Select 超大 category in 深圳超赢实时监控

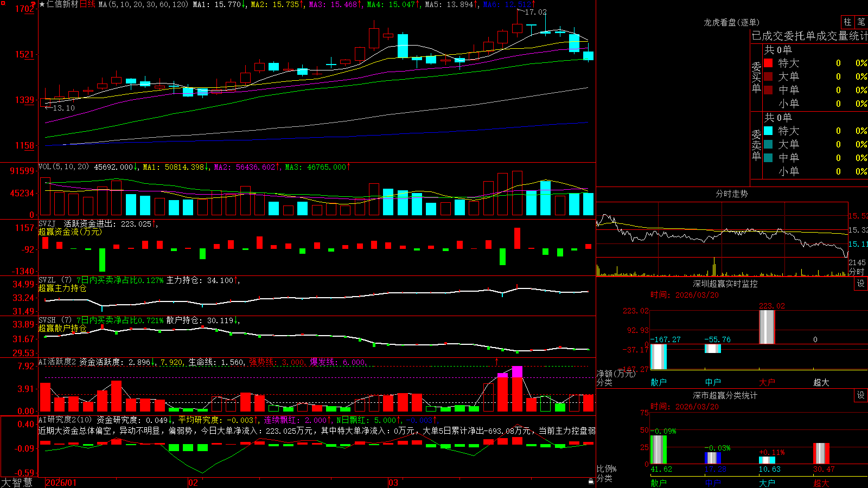tap(821, 382)
